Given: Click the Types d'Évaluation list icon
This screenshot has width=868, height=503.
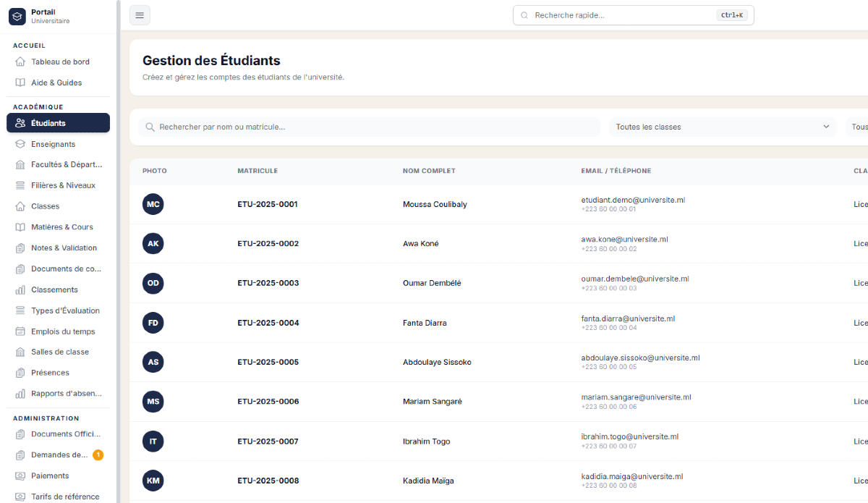Looking at the screenshot, I should coord(20,310).
